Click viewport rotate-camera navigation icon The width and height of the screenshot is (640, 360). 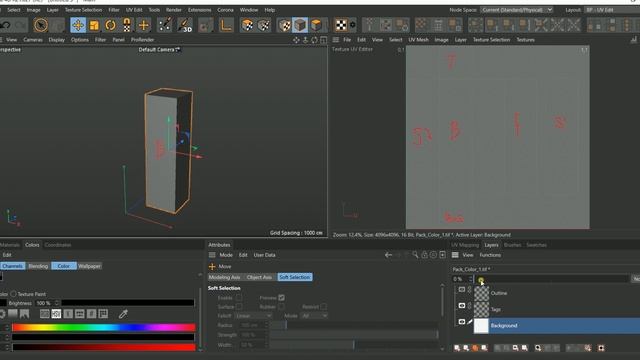click(x=314, y=40)
